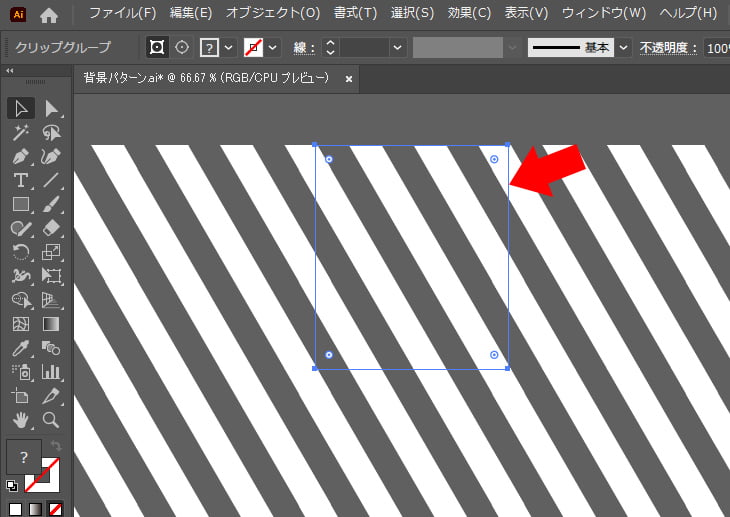Click the 不透明度 label link
Image resolution: width=730 pixels, height=517 pixels.
(x=670, y=48)
